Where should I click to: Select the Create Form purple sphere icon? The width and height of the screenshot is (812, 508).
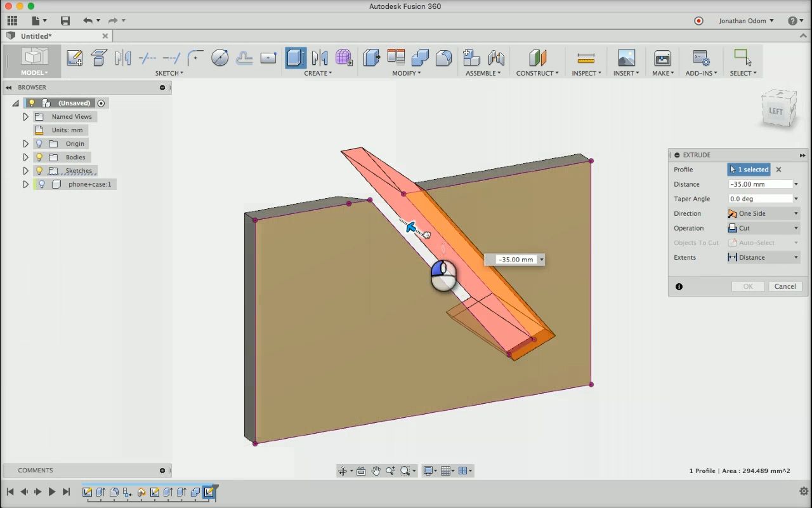344,58
